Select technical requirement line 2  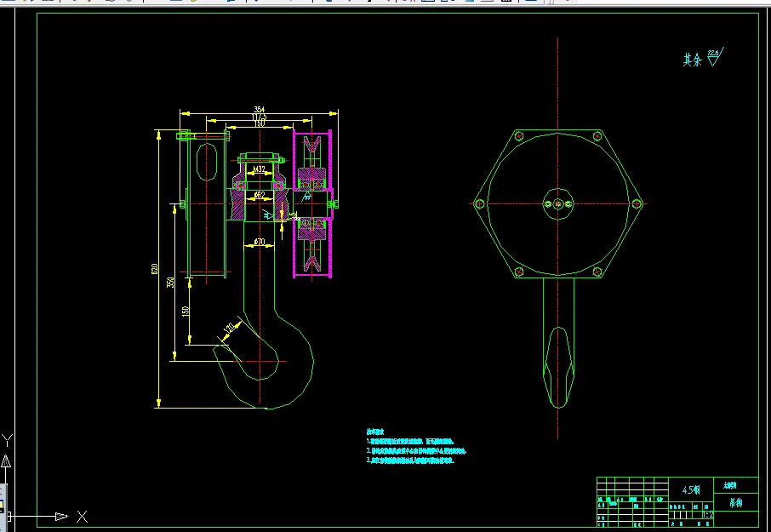click(416, 451)
